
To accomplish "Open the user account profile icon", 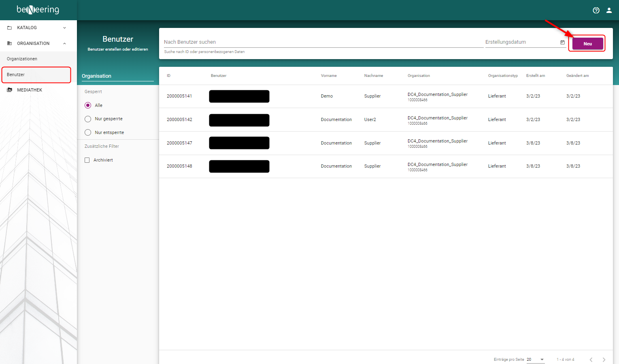I will point(609,11).
